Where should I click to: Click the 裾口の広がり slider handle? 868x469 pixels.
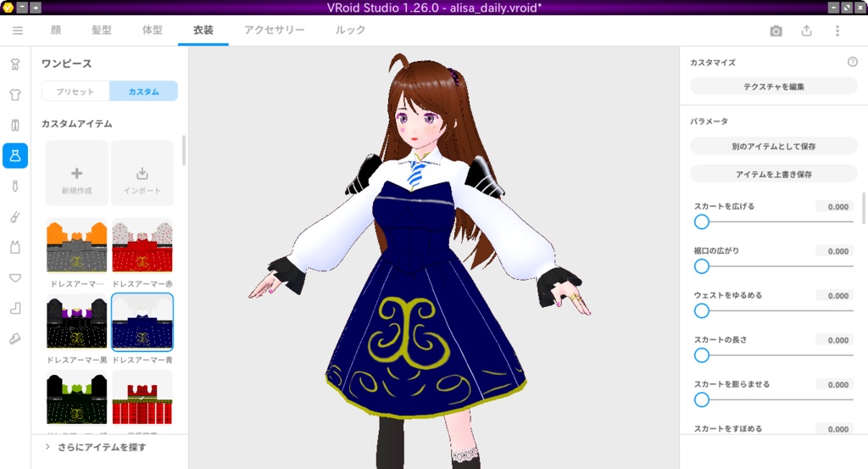[x=701, y=266]
